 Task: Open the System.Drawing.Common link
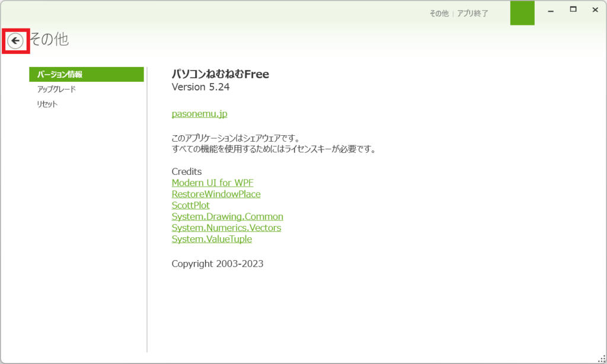point(227,216)
